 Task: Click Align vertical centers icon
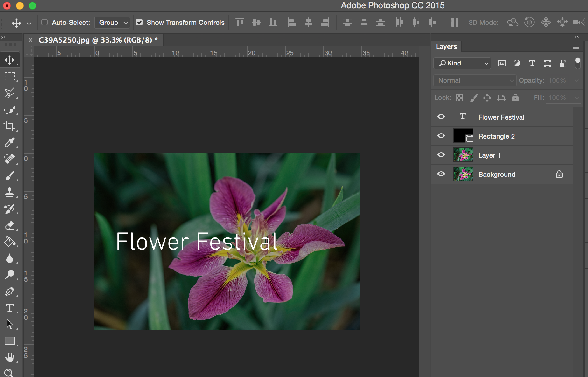[256, 22]
